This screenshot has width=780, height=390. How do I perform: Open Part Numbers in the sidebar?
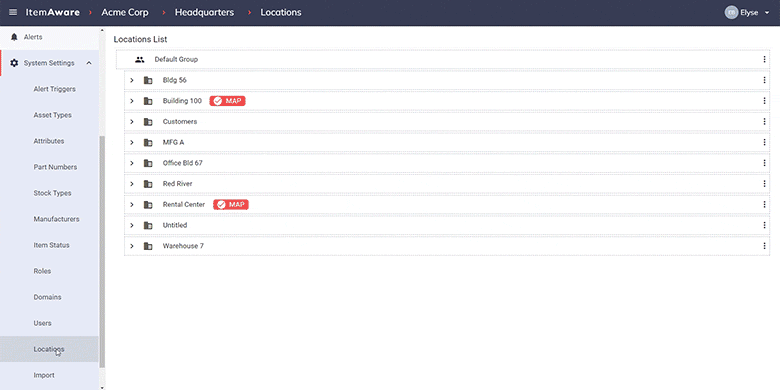point(55,167)
